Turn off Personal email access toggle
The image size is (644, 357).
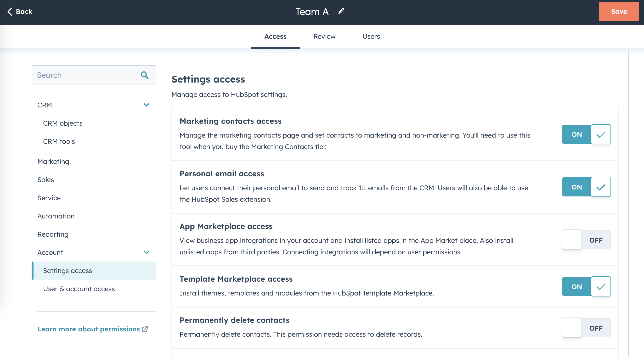[x=586, y=187]
